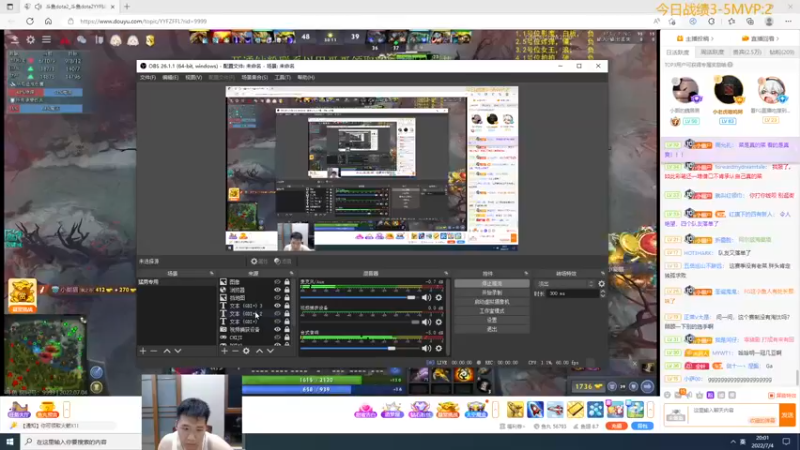Move source down in Sources panel
Viewport: 800px width, 450px height.
[270, 351]
